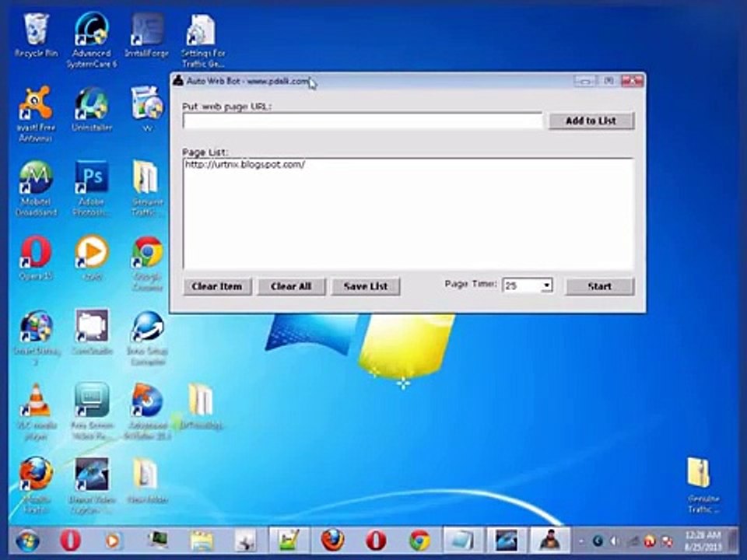Select the Settings For Traffic Ge... file icon
This screenshot has height=560, width=747.
coord(202,40)
